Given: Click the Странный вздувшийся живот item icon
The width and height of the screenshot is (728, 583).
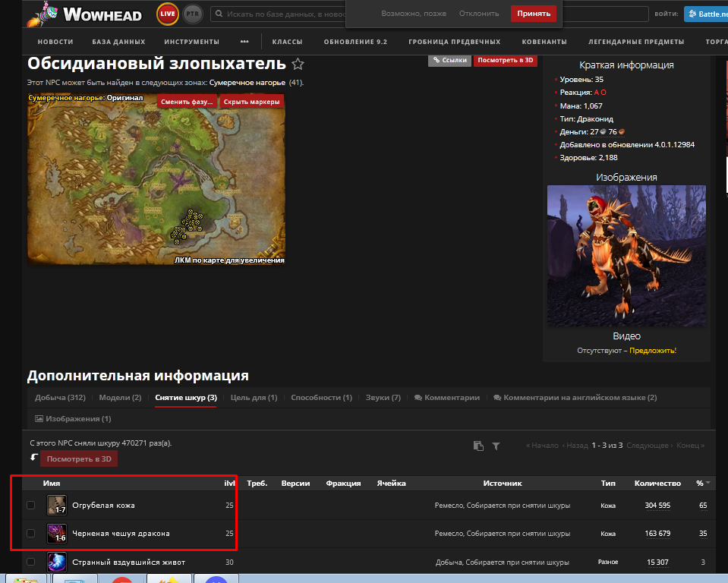Looking at the screenshot, I should pyautogui.click(x=57, y=563).
